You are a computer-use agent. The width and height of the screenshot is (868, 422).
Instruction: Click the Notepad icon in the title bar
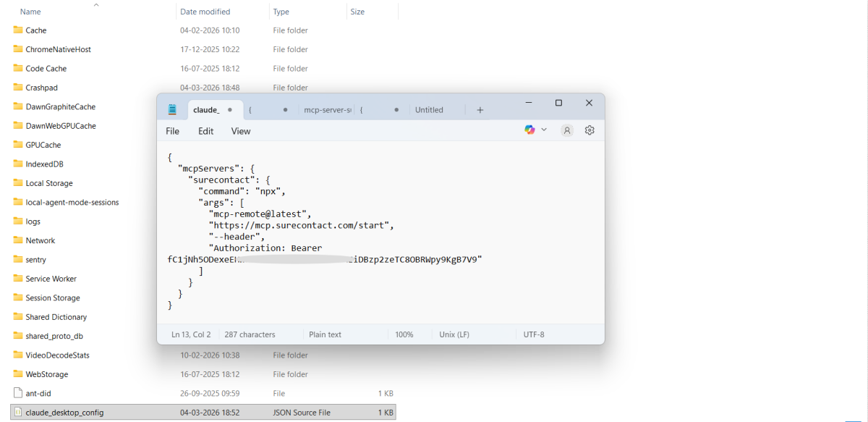click(172, 109)
